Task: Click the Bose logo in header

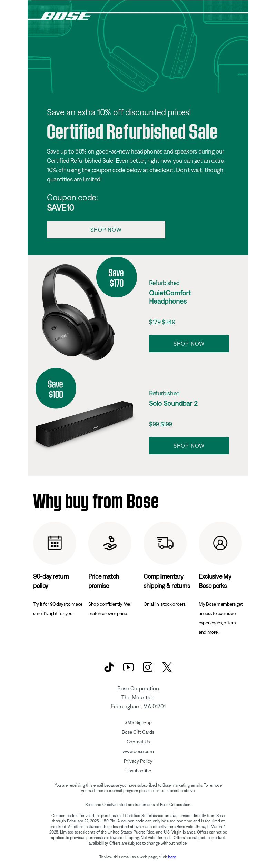Action: tap(66, 16)
